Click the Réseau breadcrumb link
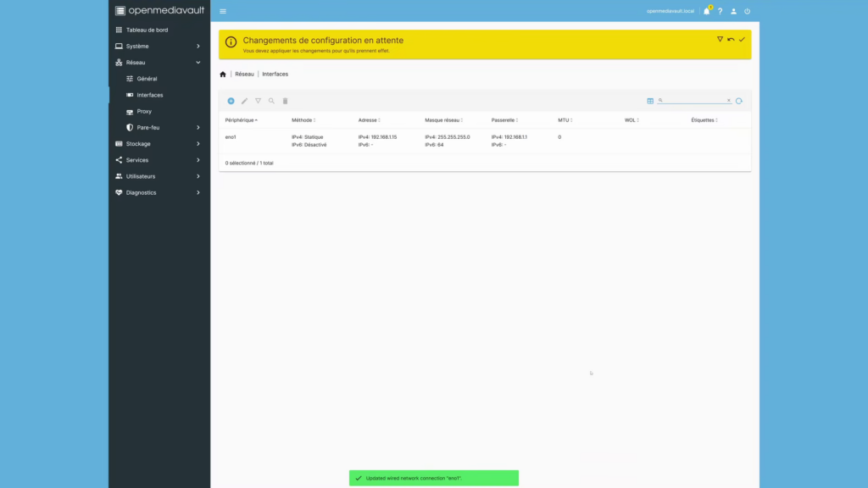 [x=244, y=74]
